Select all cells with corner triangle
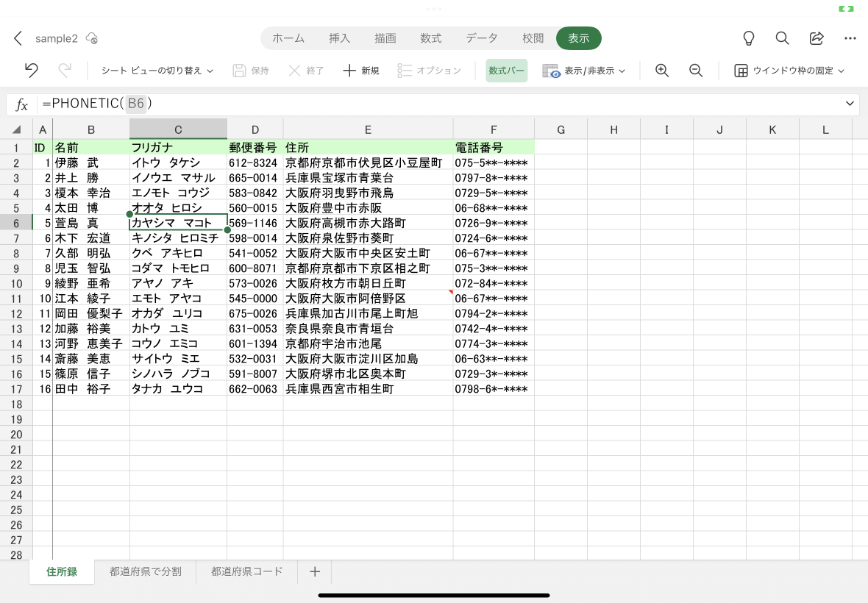Image resolution: width=868 pixels, height=603 pixels. pos(17,129)
